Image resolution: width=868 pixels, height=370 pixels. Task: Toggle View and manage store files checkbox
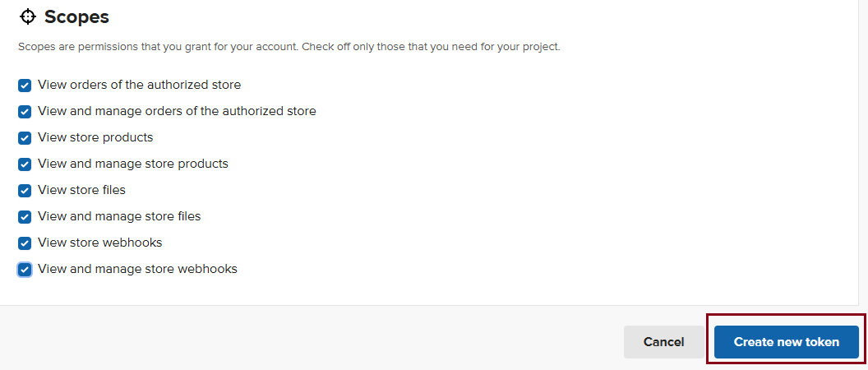[25, 216]
